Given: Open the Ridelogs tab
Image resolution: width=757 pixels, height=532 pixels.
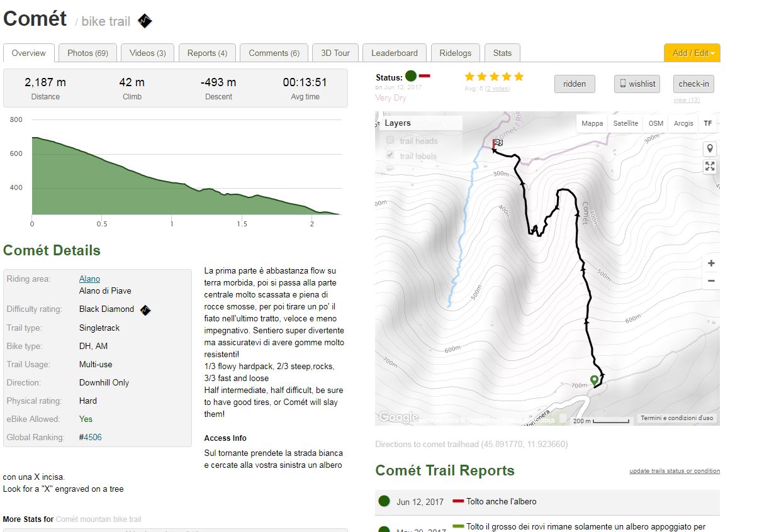Looking at the screenshot, I should coord(456,53).
